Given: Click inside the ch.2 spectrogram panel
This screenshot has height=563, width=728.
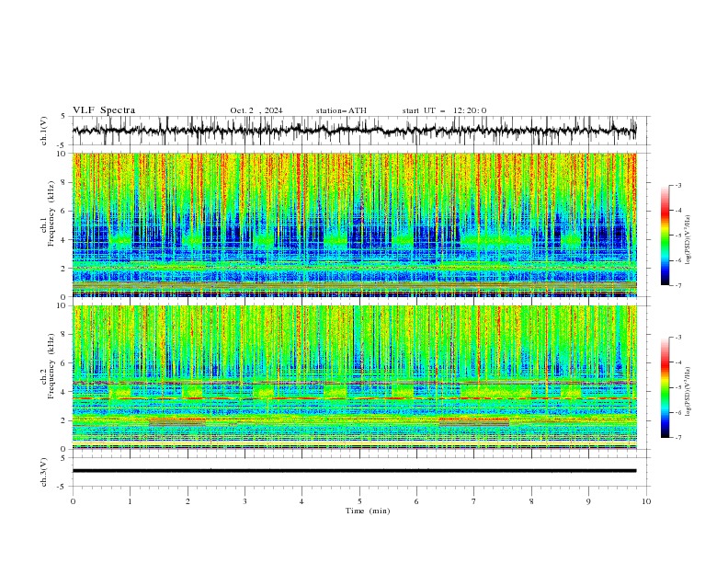Looking at the screenshot, I should [x=354, y=377].
